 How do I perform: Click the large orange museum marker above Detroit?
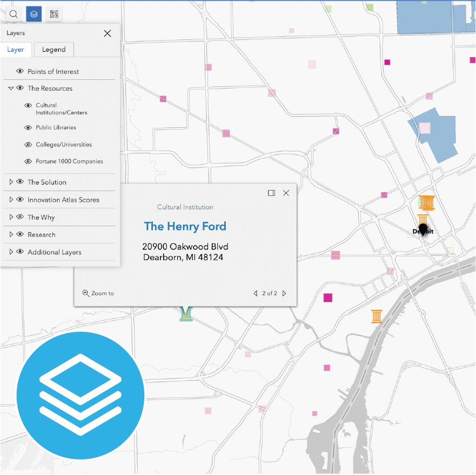point(427,203)
